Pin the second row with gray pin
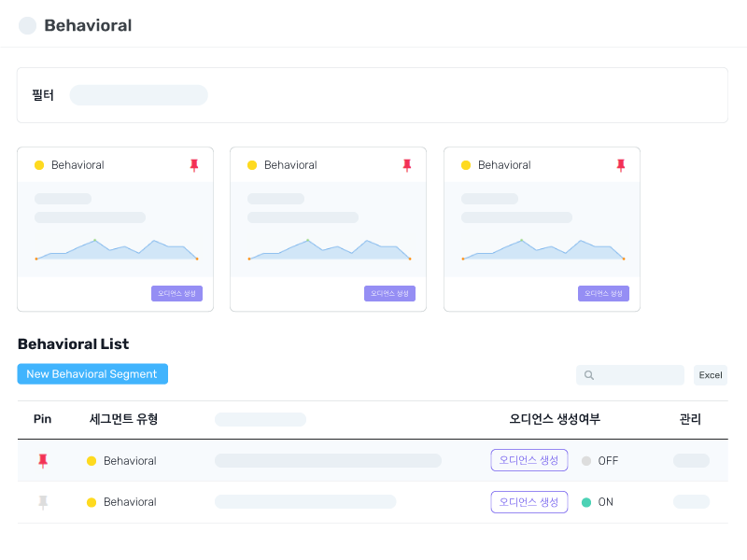This screenshot has height=560, width=747. [42, 502]
